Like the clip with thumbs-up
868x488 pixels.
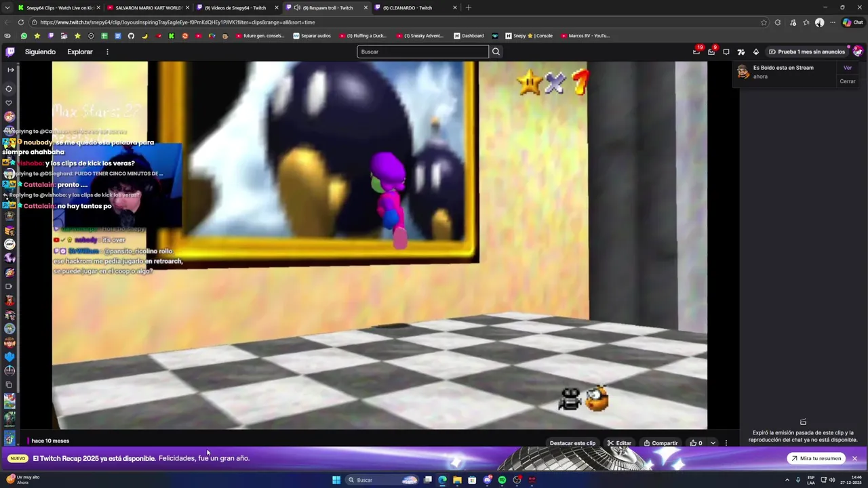[x=696, y=443]
